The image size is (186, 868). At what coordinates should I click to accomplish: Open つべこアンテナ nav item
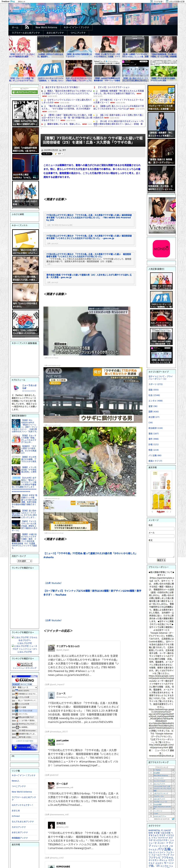[x=78, y=33]
